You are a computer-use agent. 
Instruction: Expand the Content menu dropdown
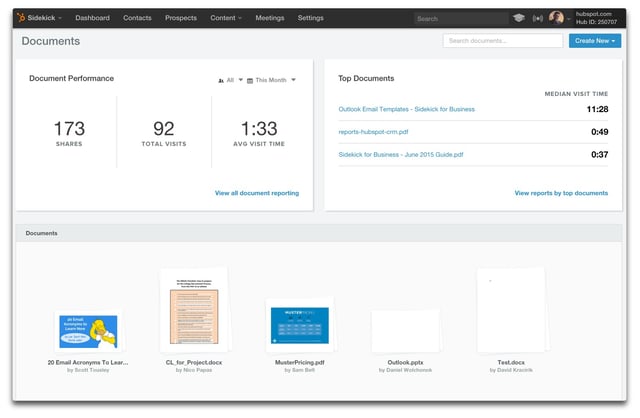click(226, 18)
